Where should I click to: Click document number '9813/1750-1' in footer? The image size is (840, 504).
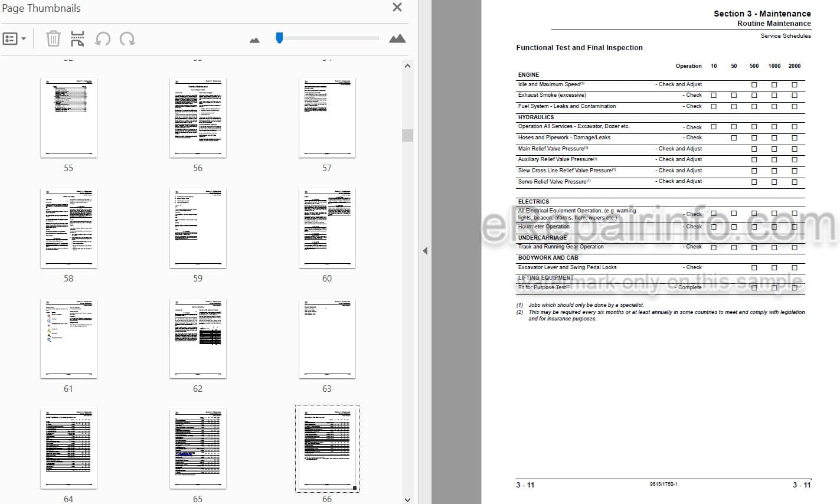coord(663,485)
